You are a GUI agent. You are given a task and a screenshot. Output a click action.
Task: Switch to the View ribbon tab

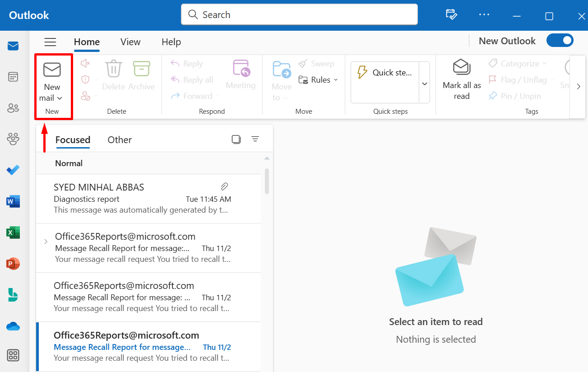[130, 42]
